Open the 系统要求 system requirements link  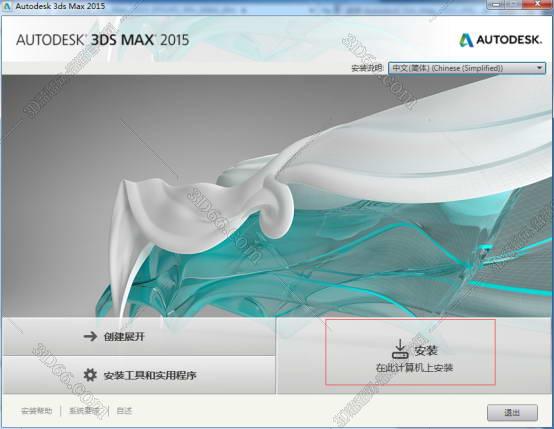click(x=84, y=411)
